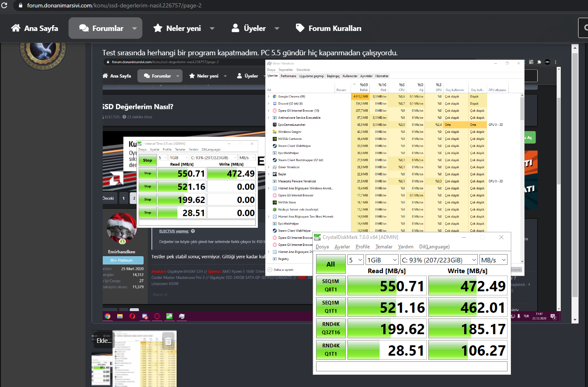588x387 pixels.
Task: Click the Ekle... button on the attachment thumbnail
Action: (103, 341)
